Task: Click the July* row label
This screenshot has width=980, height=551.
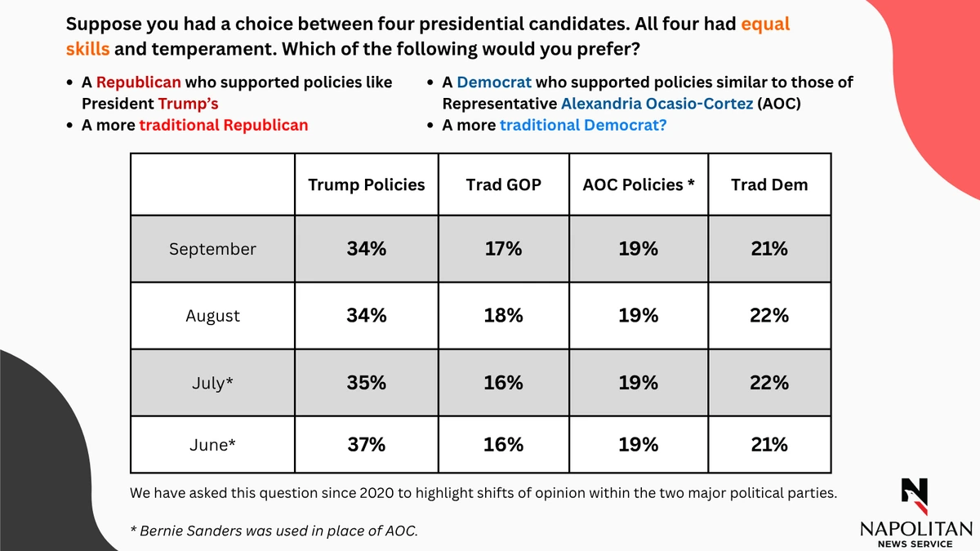Action: coord(212,382)
